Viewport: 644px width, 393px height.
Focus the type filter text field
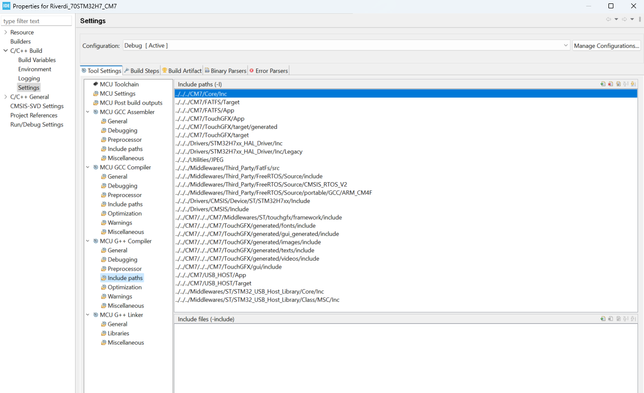coord(37,21)
